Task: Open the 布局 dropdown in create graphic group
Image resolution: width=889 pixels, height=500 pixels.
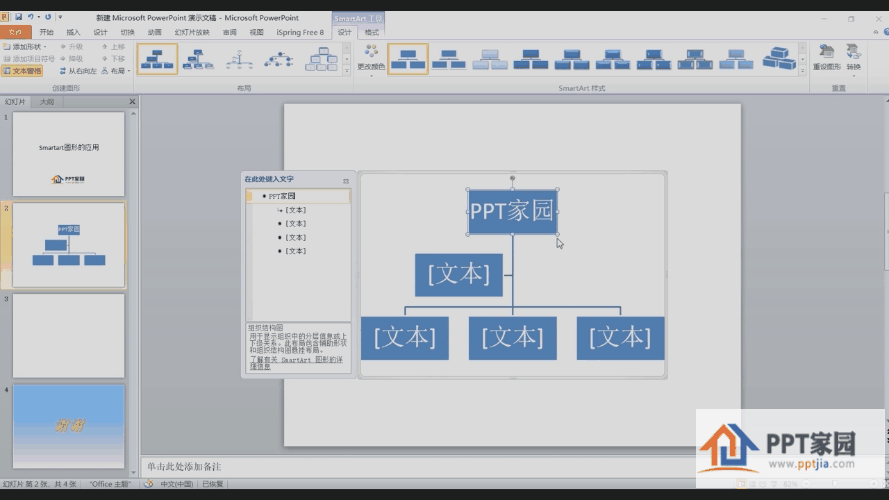Action: [116, 71]
